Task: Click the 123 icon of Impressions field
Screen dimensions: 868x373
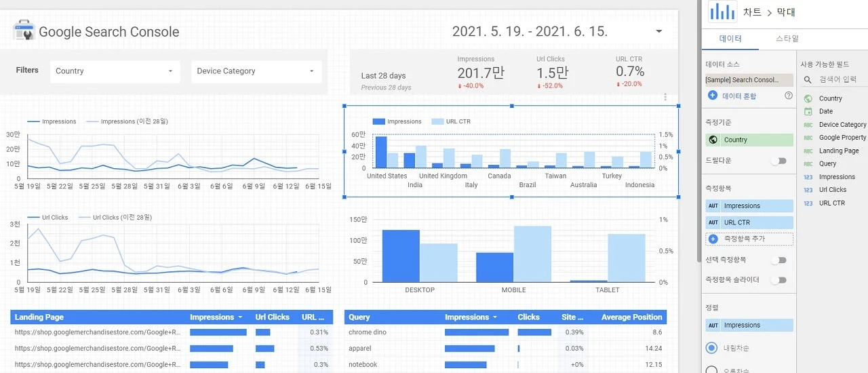Action: (808, 177)
